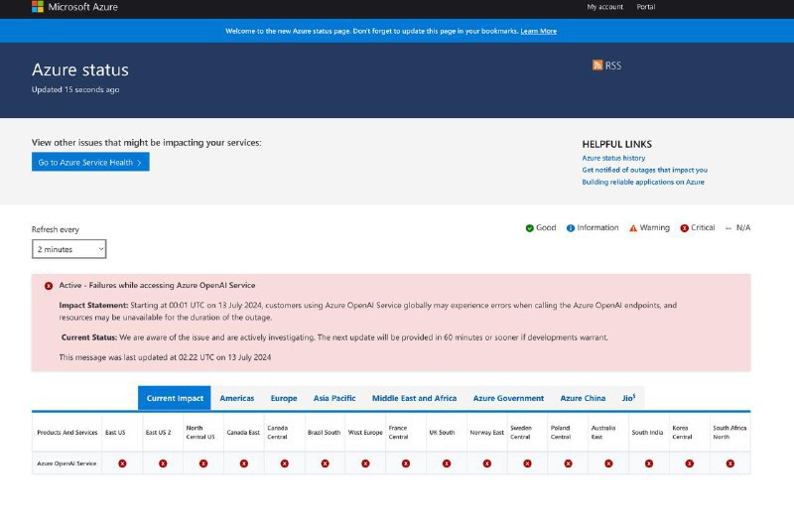794x532 pixels.
Task: Click the Microsoft Azure logo icon
Action: click(37, 7)
